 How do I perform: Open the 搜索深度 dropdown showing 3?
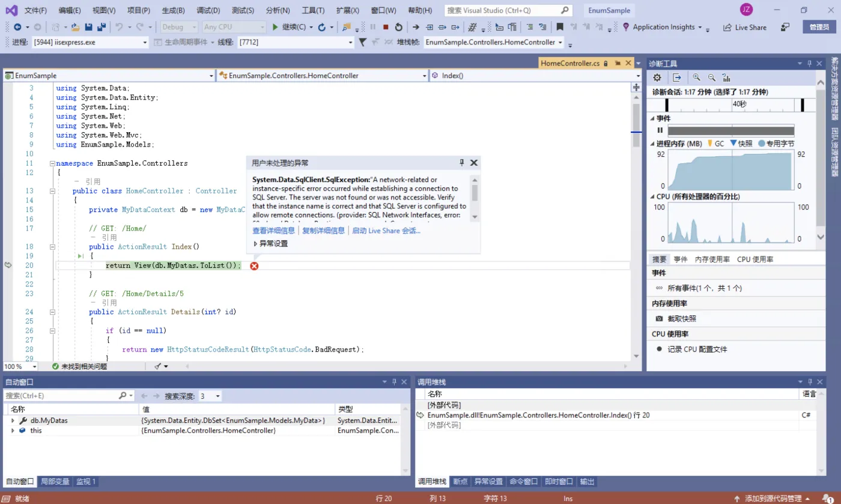(210, 396)
